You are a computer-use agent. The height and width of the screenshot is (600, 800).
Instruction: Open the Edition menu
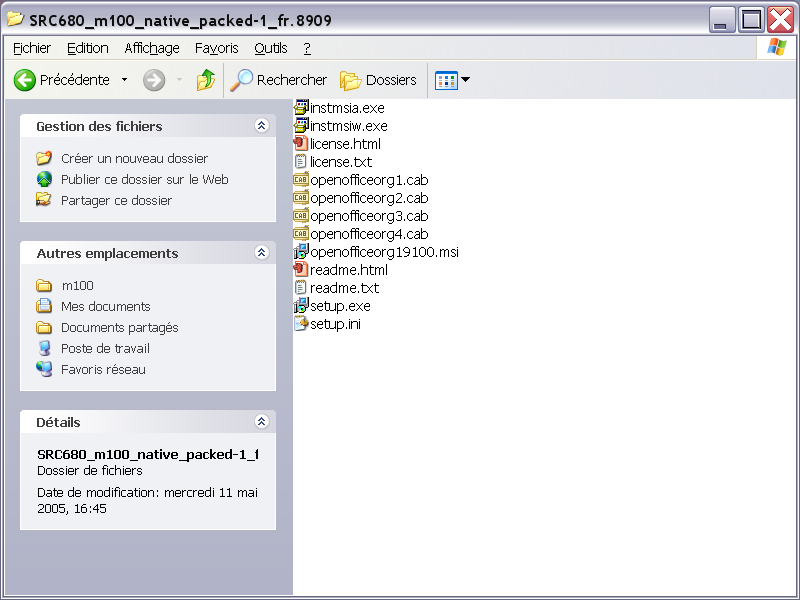88,48
